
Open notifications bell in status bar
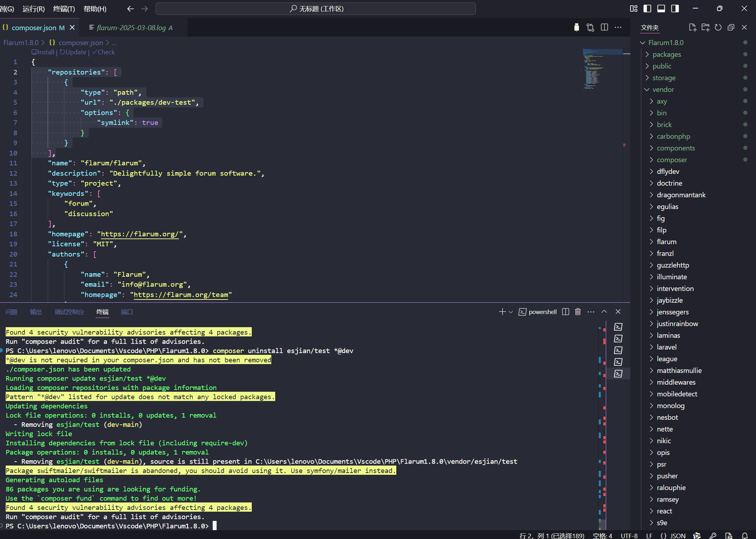tap(745, 535)
